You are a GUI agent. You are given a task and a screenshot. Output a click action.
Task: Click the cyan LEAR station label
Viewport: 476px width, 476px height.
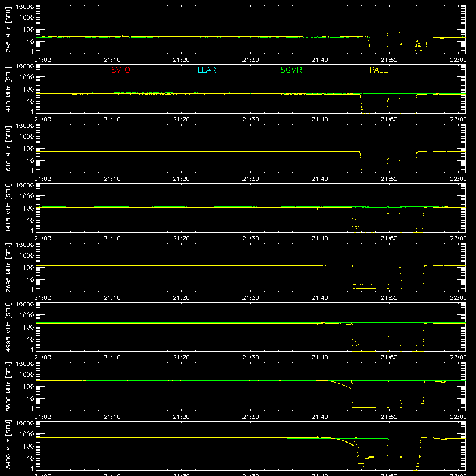(x=206, y=70)
